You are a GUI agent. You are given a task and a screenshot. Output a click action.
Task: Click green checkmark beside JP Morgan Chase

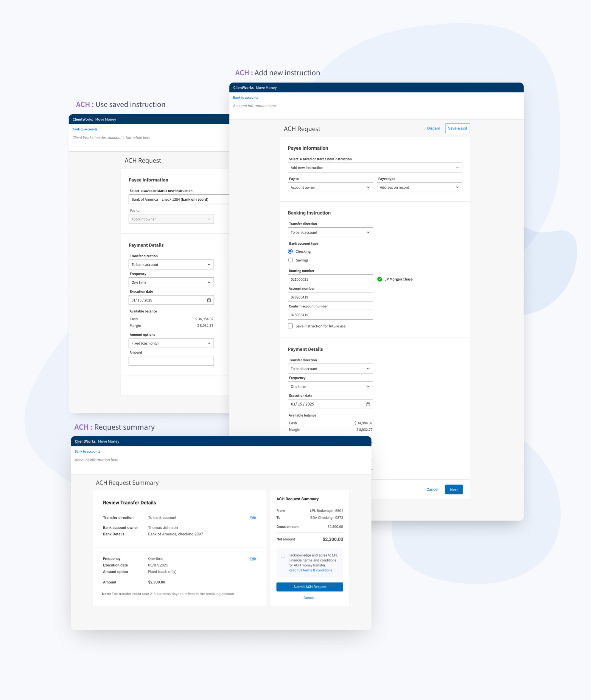coord(379,279)
